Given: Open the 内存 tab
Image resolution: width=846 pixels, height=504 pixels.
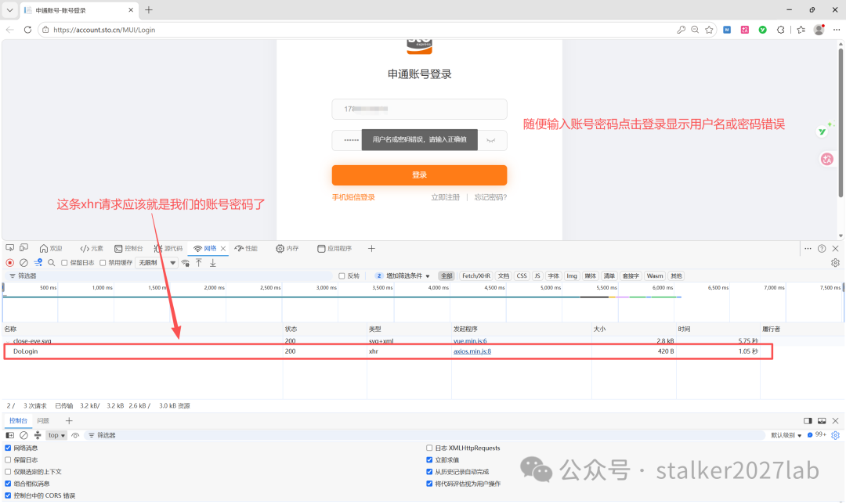Looking at the screenshot, I should (287, 249).
